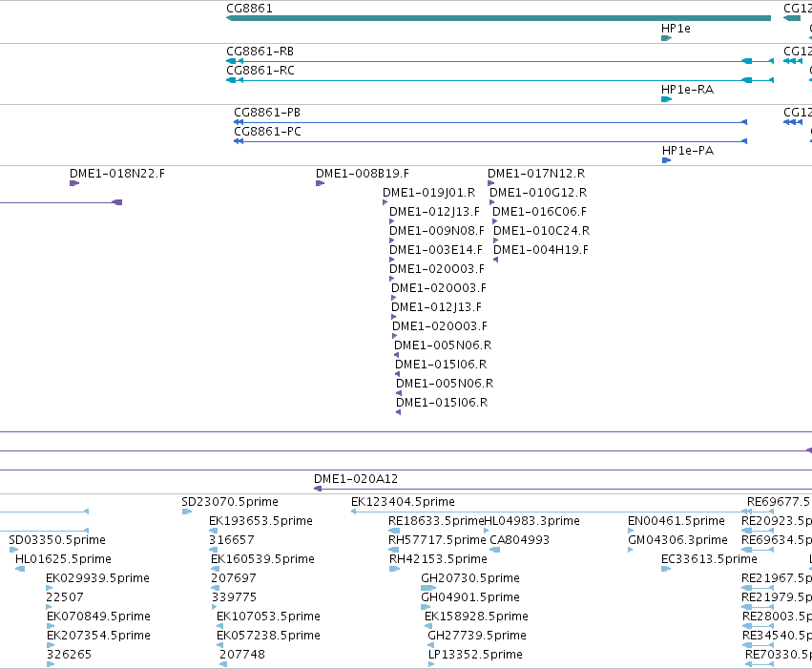Image resolution: width=812 pixels, height=669 pixels.
Task: Choose the EK207354.5prime EST label
Action: pos(98,636)
